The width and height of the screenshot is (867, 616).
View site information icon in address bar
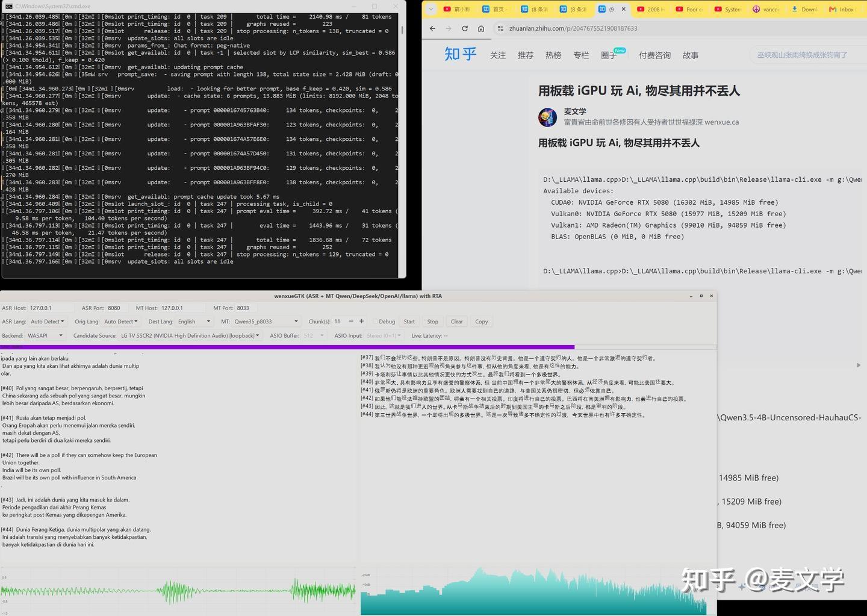(500, 28)
